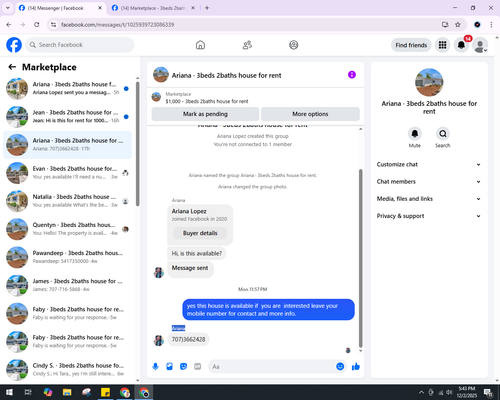This screenshot has height=400, width=500.
Task: Search in conversation magnifier icon
Action: click(x=443, y=134)
